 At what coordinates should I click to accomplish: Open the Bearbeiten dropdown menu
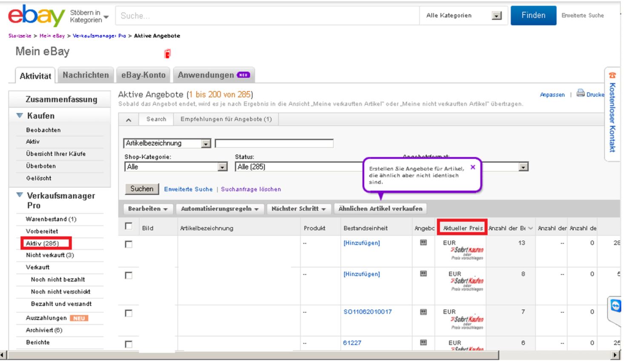coord(148,209)
